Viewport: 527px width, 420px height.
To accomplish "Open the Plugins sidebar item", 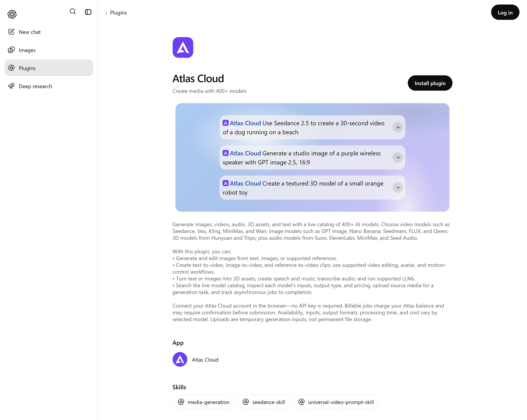I will click(49, 68).
